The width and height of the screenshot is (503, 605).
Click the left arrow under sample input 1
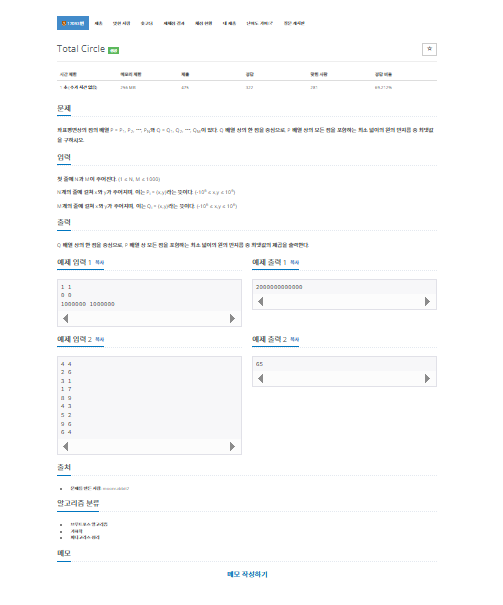click(x=66, y=318)
